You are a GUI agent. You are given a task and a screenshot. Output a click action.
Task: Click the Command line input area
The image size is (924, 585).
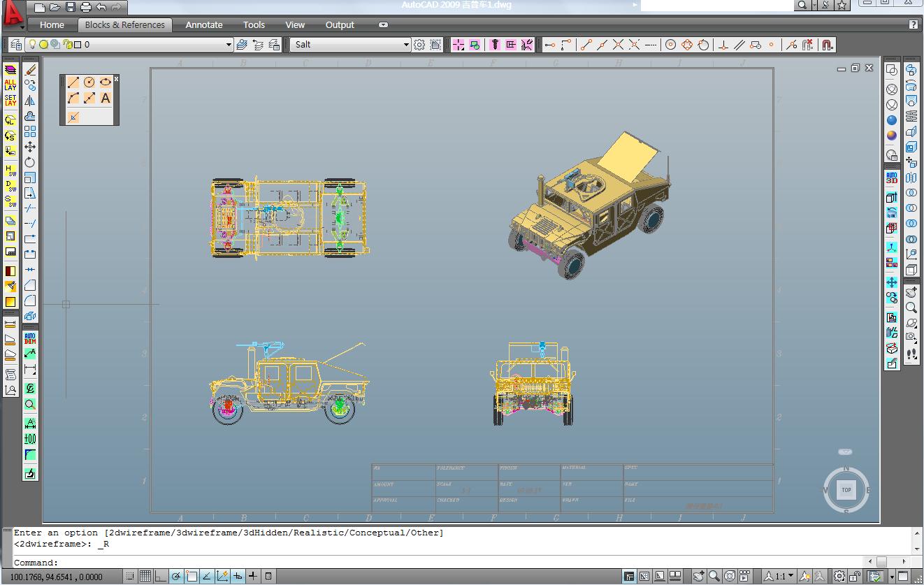[438, 563]
